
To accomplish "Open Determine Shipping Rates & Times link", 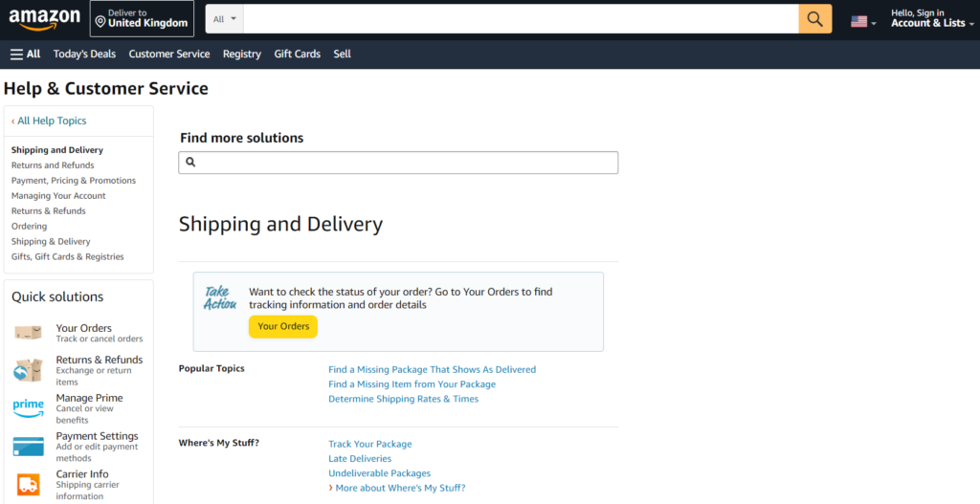I will coord(403,399).
